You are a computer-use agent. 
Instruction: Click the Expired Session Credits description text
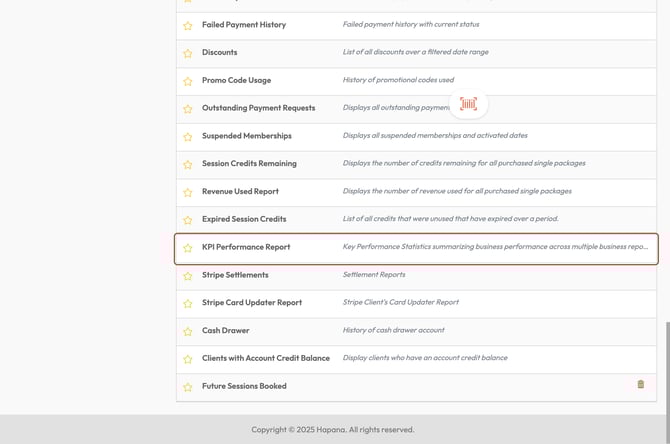[450, 219]
